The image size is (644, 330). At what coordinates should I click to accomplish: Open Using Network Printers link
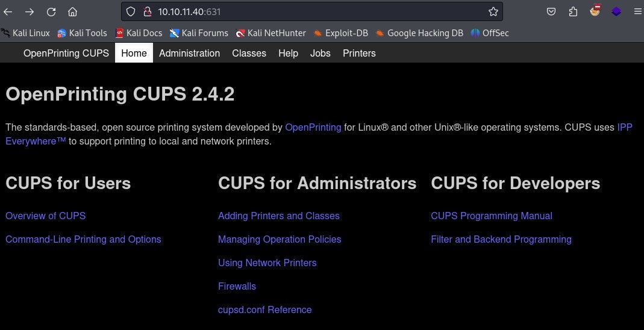coord(267,263)
